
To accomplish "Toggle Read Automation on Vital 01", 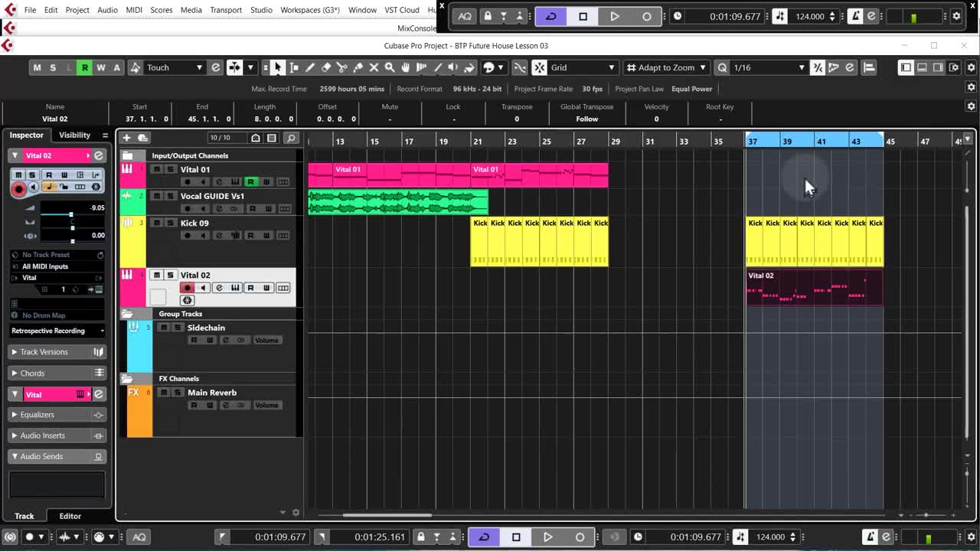I will [250, 181].
